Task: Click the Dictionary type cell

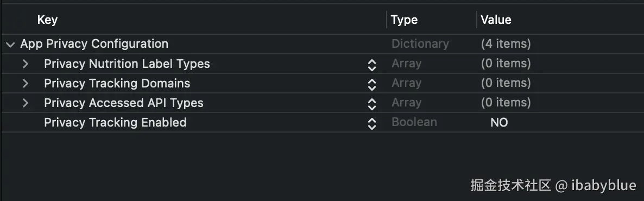Action: point(420,43)
